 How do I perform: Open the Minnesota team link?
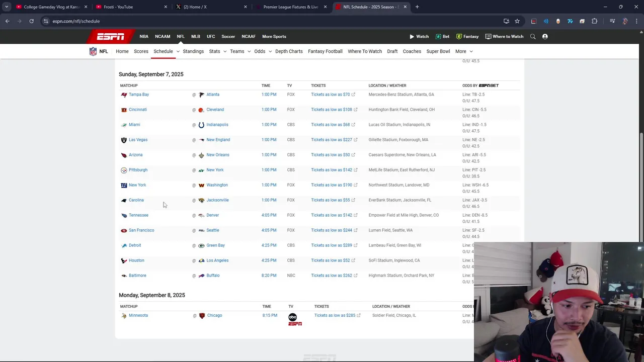pyautogui.click(x=138, y=316)
